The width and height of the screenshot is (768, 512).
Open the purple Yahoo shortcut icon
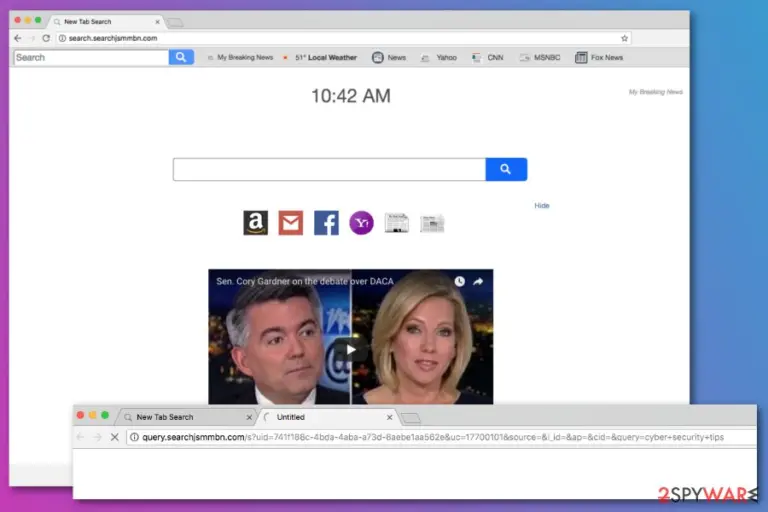[361, 223]
